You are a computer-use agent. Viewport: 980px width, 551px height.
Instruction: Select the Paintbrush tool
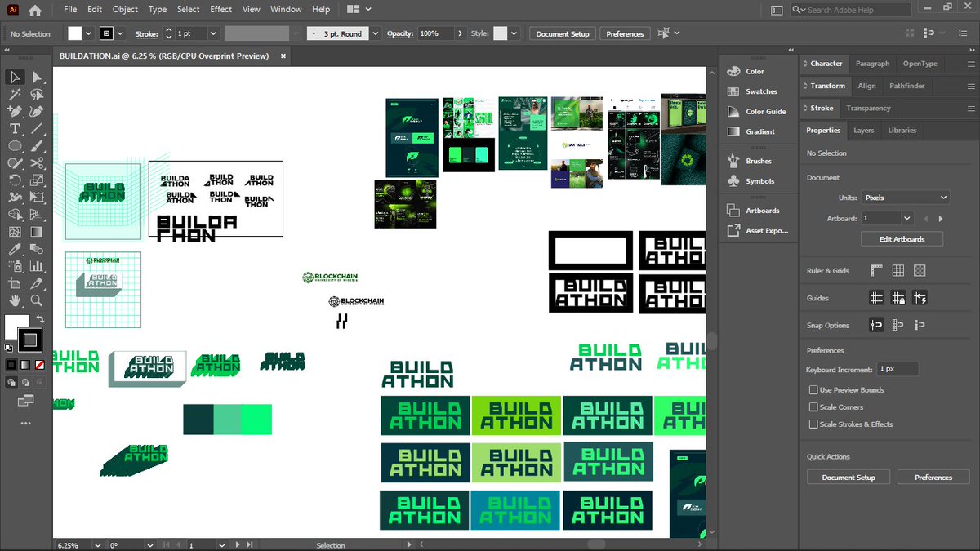pos(37,146)
